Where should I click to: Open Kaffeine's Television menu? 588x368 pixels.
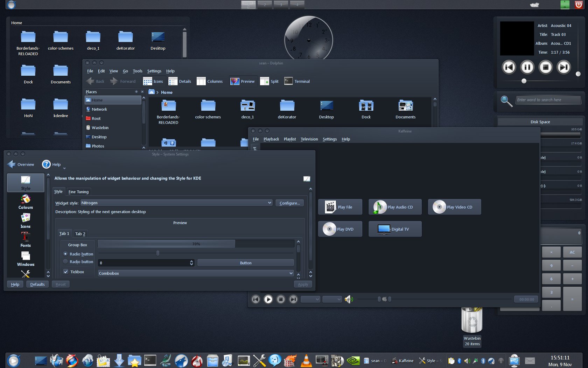tap(309, 139)
